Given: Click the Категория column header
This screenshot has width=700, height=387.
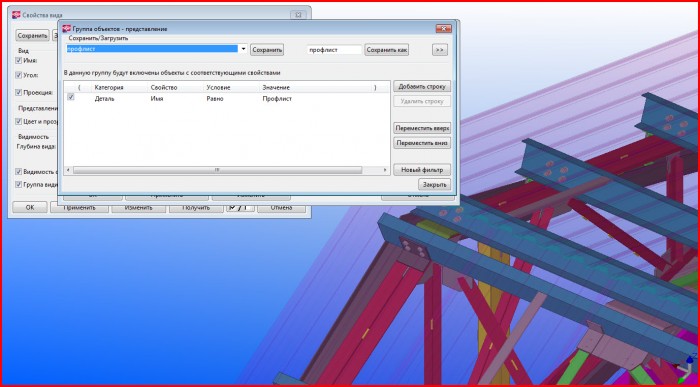Looking at the screenshot, I should coord(109,87).
